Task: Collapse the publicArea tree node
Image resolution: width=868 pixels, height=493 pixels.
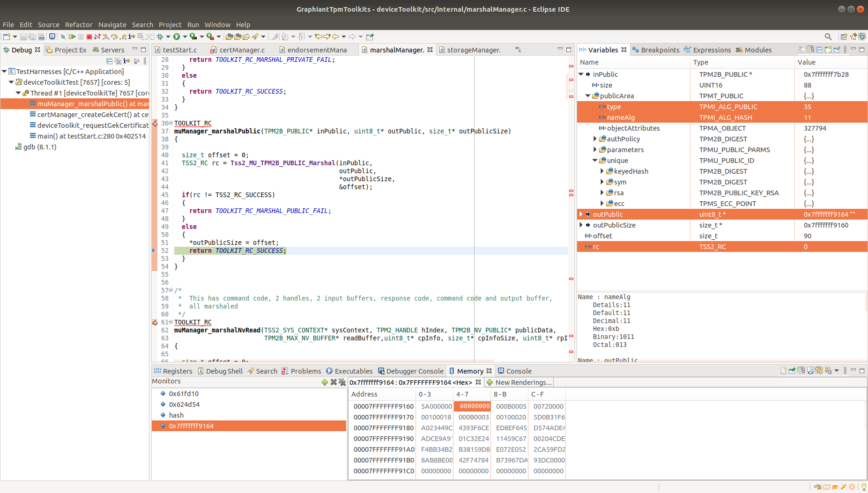Action: (x=588, y=96)
